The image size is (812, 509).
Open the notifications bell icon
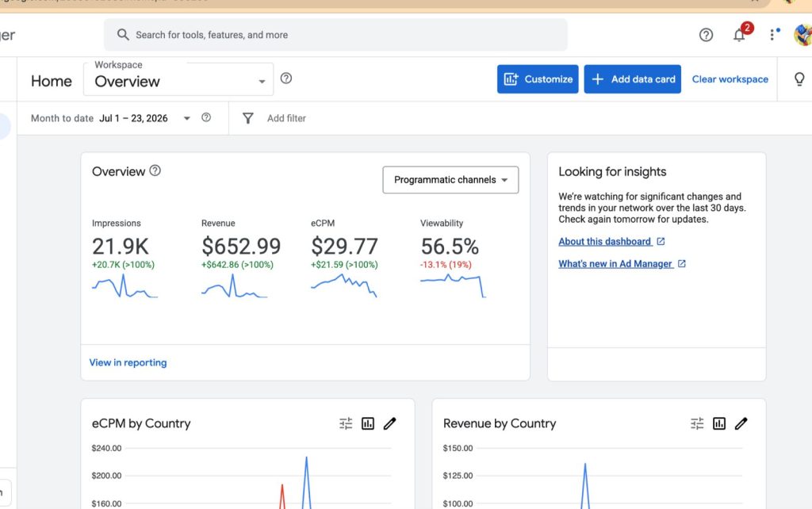pyautogui.click(x=739, y=35)
